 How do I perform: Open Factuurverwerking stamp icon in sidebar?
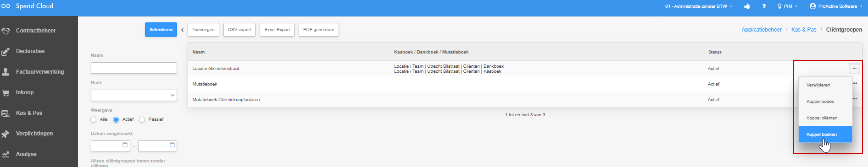6,72
